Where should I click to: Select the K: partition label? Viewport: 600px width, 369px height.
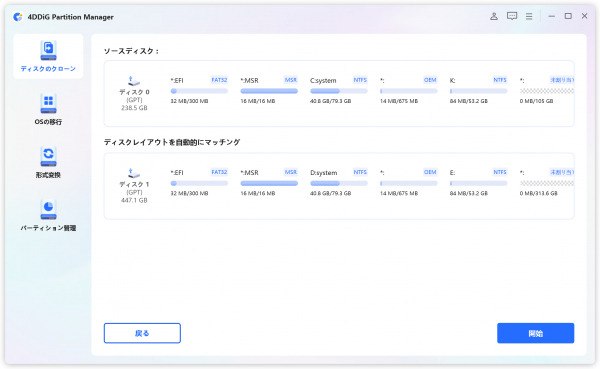(452, 80)
